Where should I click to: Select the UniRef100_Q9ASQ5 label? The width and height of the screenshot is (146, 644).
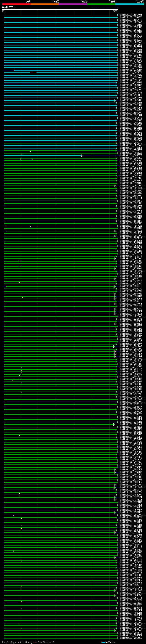(x=131, y=50)
